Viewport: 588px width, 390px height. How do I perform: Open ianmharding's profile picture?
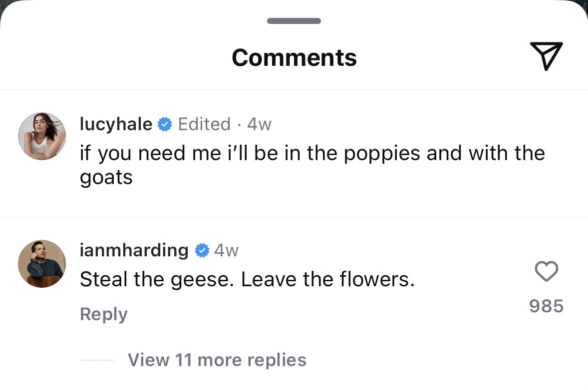pos(42,264)
